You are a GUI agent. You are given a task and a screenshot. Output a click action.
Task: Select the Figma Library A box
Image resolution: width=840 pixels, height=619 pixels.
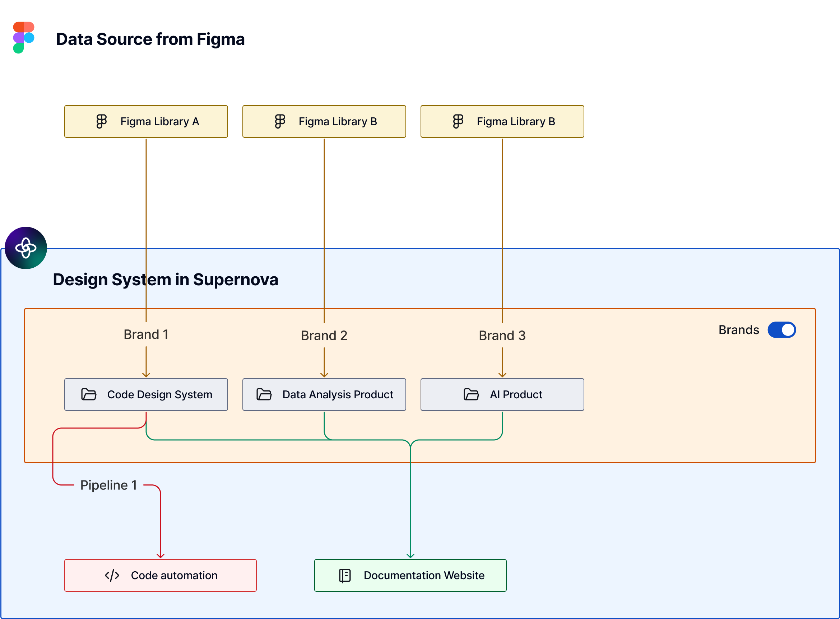[146, 121]
